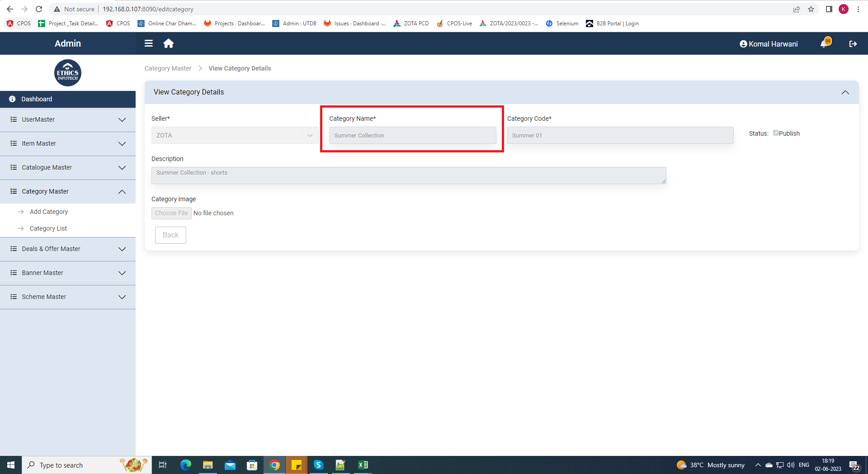Click the Ethics Infotech logo
868x474 pixels.
click(68, 73)
